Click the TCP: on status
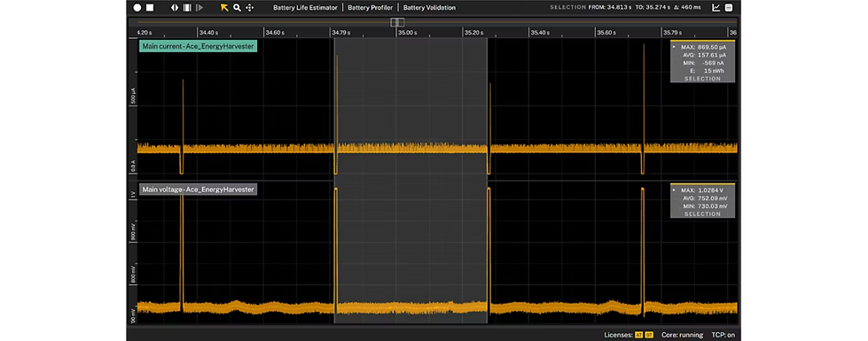This screenshot has height=341, width=868. click(x=723, y=335)
